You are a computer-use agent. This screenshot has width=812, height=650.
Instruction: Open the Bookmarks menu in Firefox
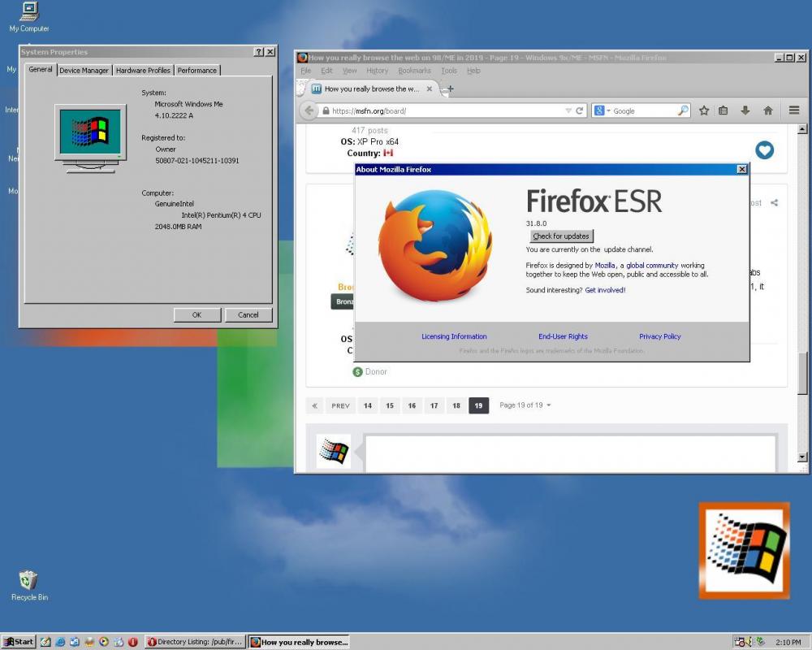tap(414, 71)
